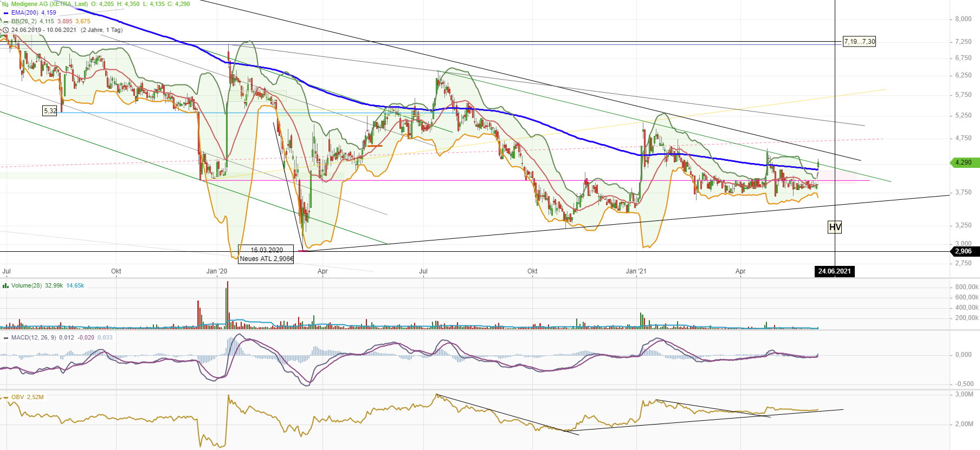Select the OBV indicator label

(17, 397)
